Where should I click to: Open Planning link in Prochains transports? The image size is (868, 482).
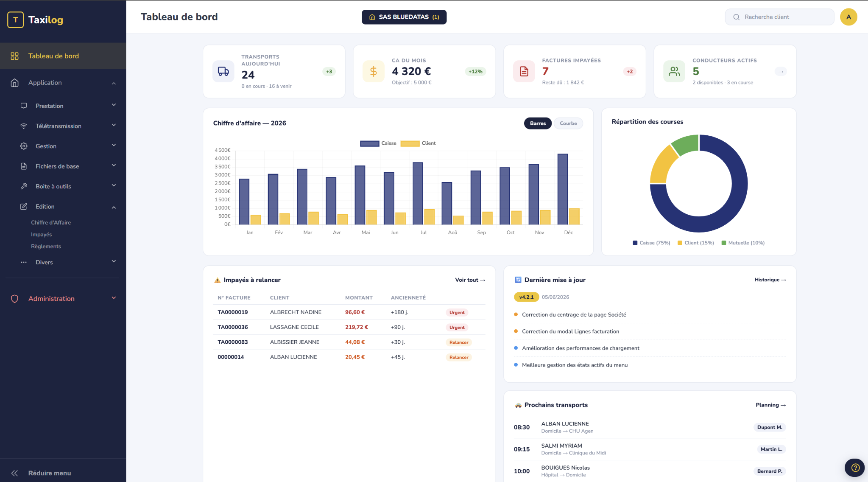click(x=770, y=405)
